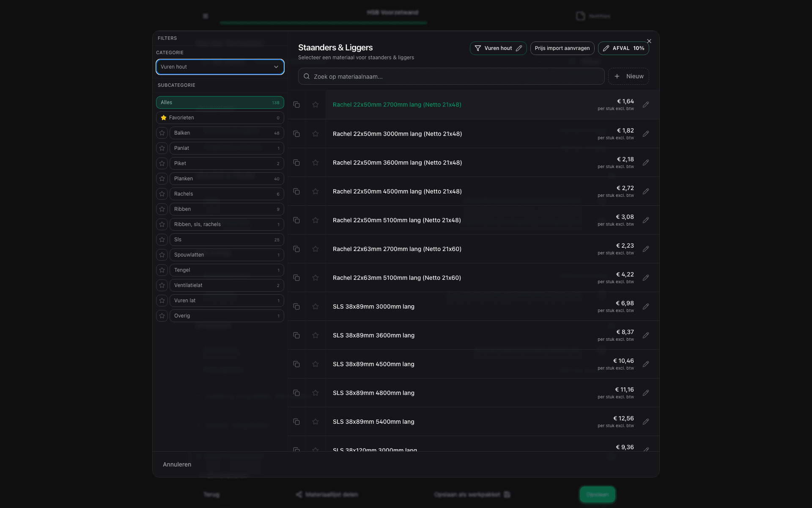Click the filter funnel icon on Vuren hout chip
This screenshot has width=812, height=508.
point(478,48)
